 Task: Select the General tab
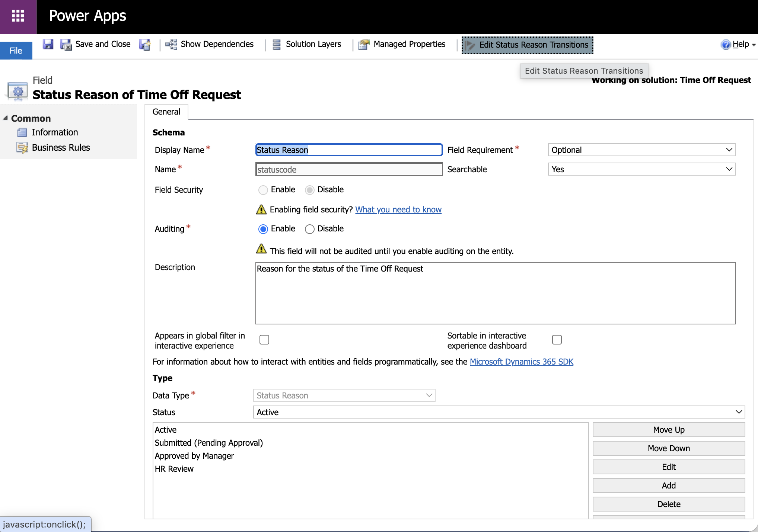pyautogui.click(x=166, y=112)
